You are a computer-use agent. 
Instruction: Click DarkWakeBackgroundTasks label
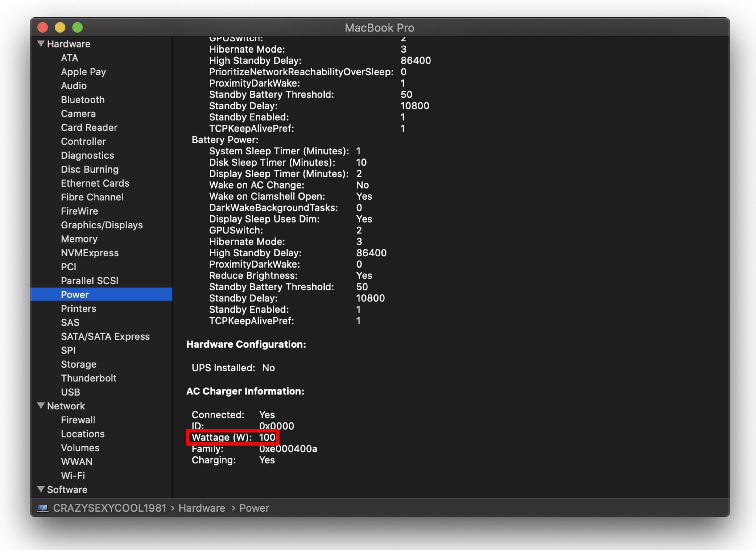273,207
